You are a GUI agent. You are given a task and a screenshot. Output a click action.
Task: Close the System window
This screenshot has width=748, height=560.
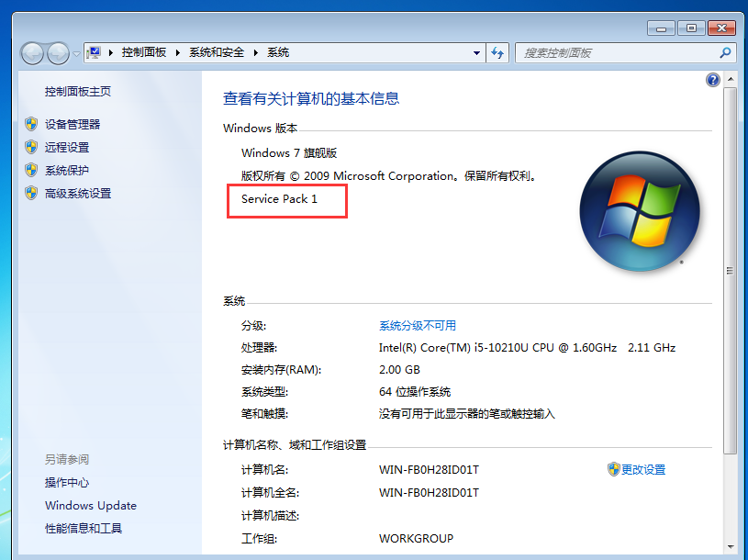[721, 28]
